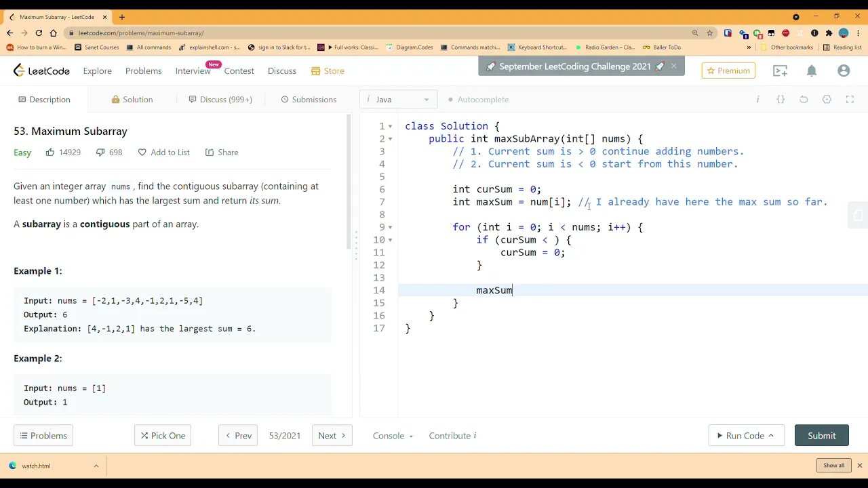The image size is (868, 488).
Task: Go to Next problem
Action: click(332, 436)
